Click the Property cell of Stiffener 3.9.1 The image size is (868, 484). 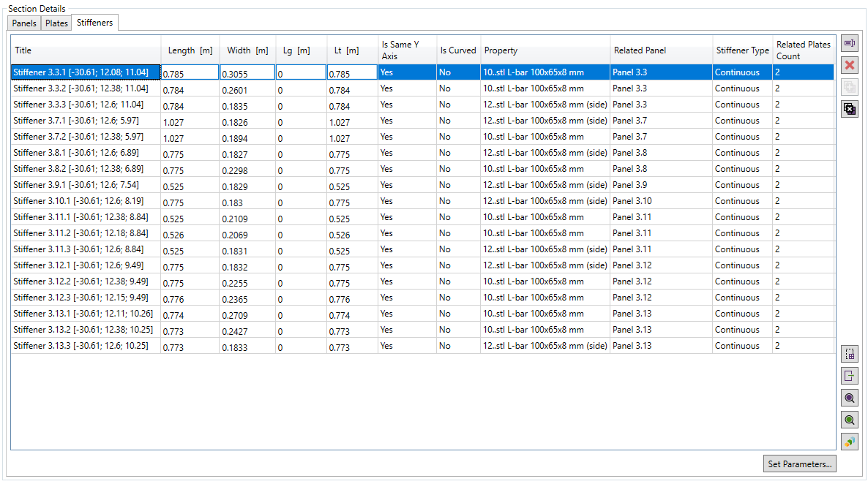(545, 185)
